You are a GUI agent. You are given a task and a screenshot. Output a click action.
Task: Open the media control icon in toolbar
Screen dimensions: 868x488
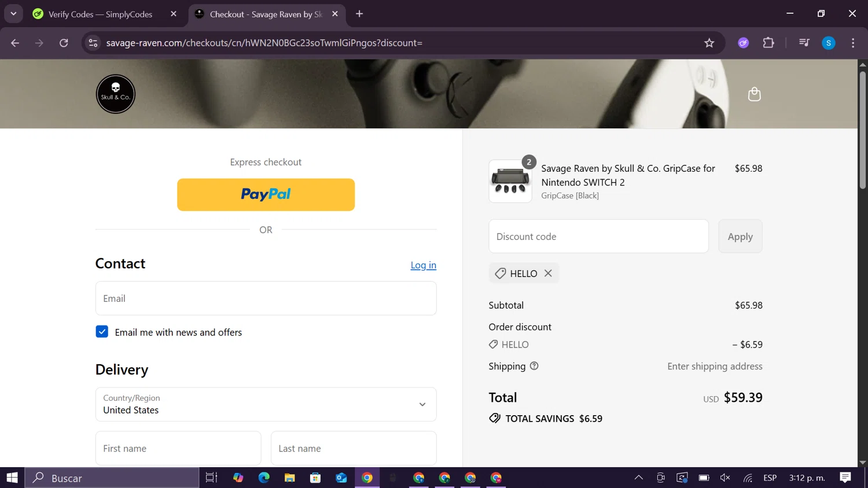(x=804, y=43)
